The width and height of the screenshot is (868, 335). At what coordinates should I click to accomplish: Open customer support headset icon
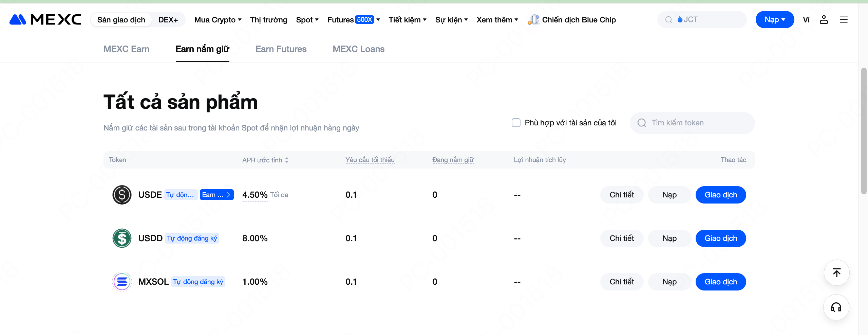[836, 307]
